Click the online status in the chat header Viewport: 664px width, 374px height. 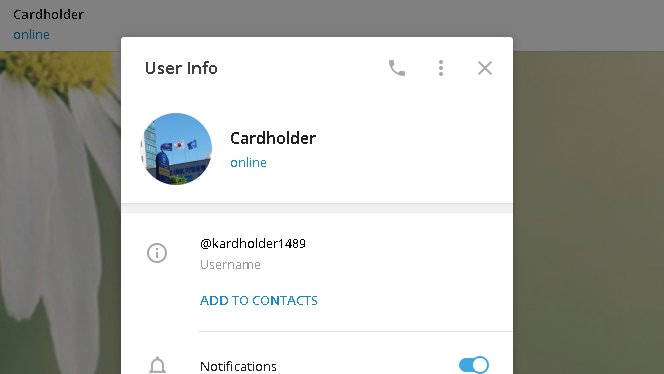pyautogui.click(x=31, y=34)
